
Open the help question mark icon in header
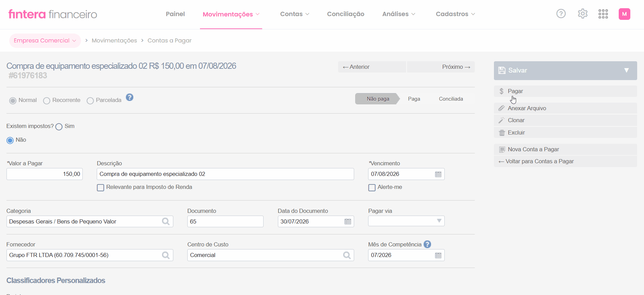(561, 14)
